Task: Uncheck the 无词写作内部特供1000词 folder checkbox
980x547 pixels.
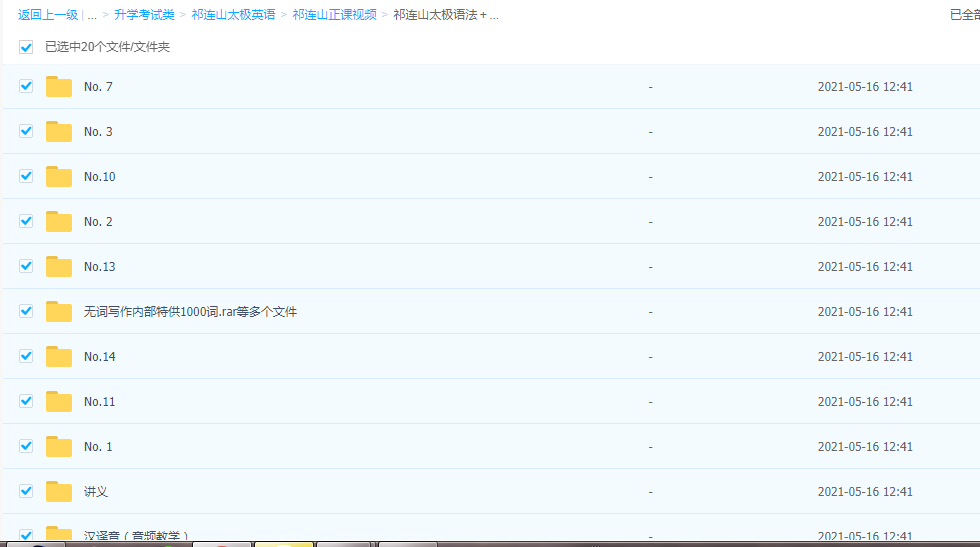Action: [x=26, y=311]
